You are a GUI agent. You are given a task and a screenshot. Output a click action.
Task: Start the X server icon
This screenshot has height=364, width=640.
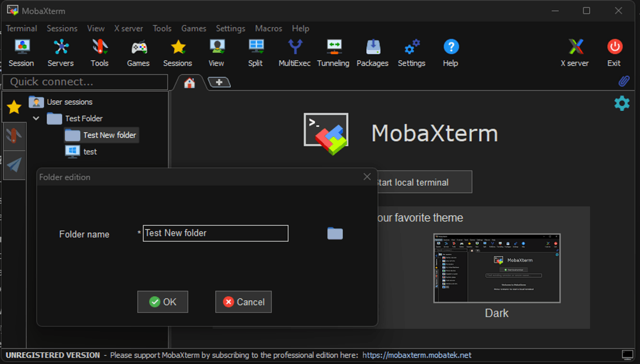(574, 52)
